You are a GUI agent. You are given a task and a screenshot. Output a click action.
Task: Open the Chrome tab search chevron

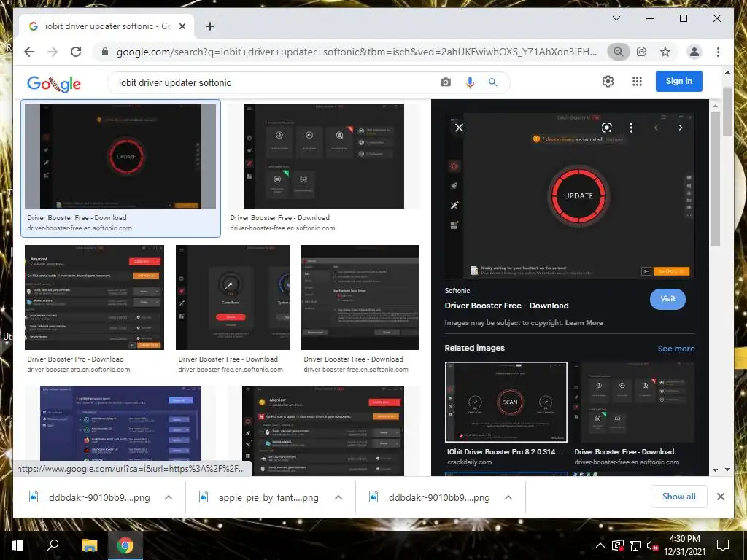616,18
